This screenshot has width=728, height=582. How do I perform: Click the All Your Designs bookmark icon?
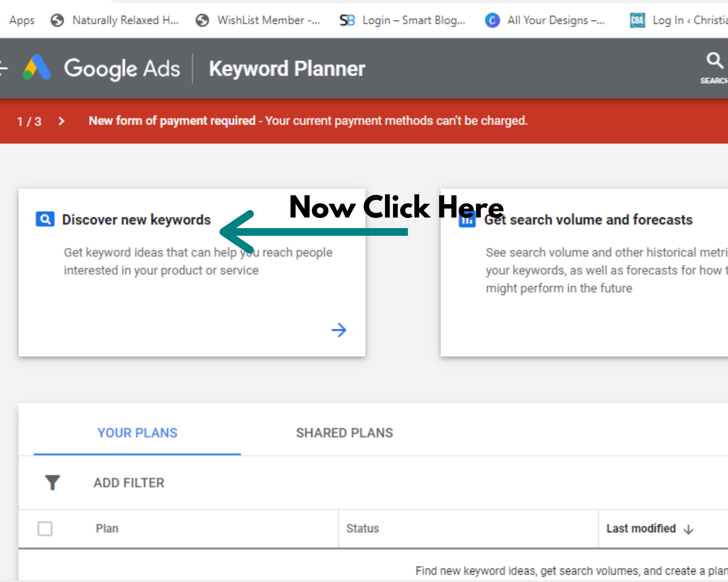click(492, 20)
